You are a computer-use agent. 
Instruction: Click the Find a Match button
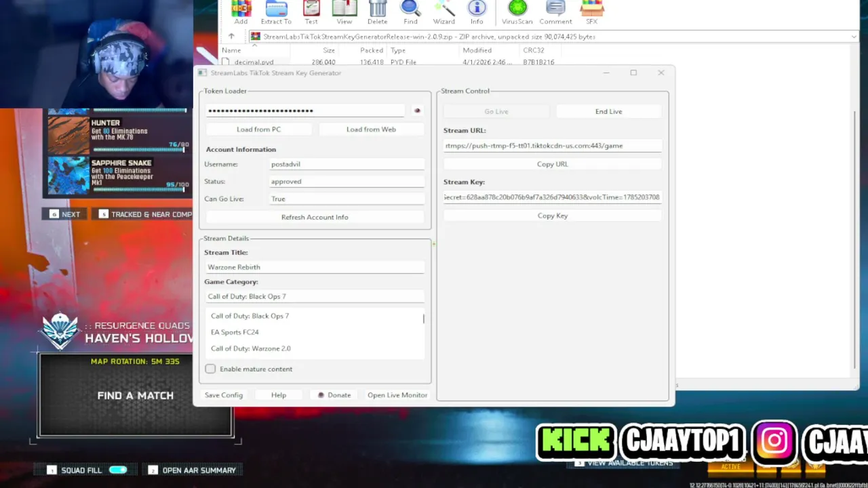tap(136, 395)
